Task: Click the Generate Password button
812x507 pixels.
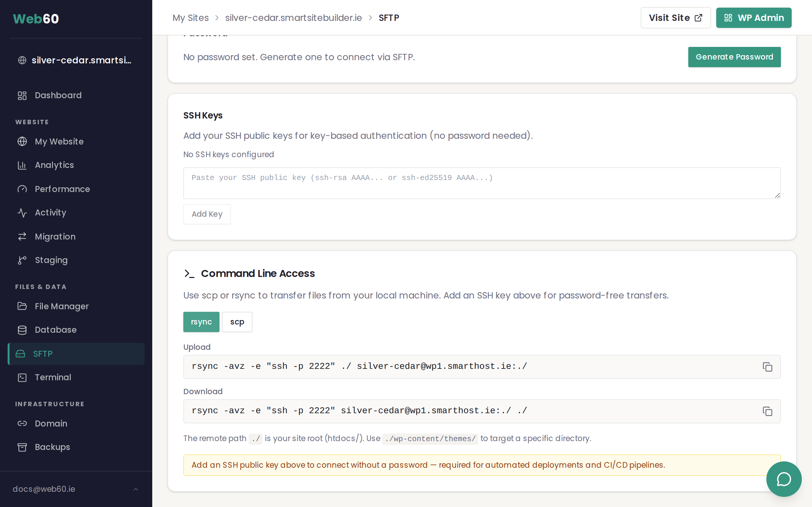Action: tap(734, 57)
